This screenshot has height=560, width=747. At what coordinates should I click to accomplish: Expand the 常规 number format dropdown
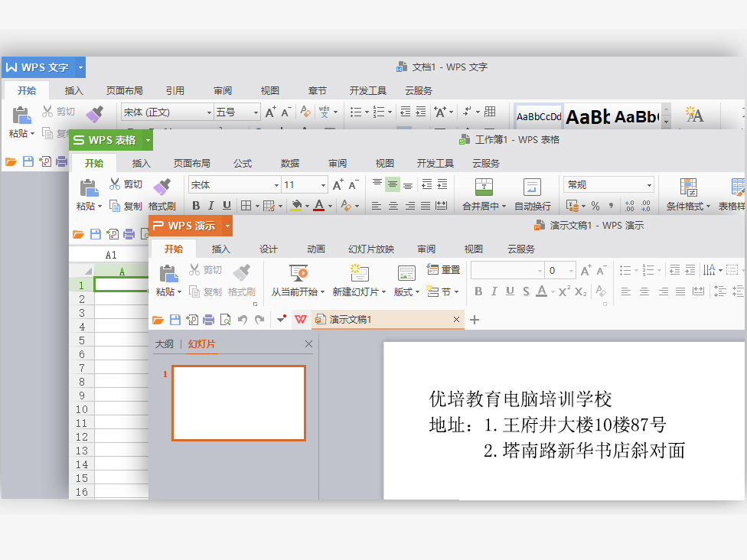coord(649,185)
